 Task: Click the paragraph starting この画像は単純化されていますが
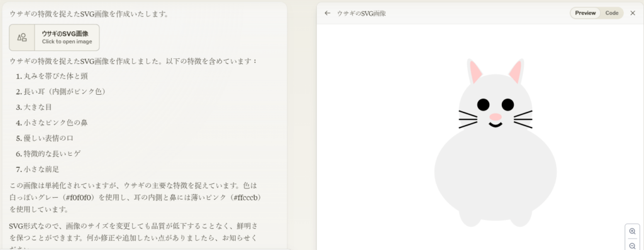136,197
